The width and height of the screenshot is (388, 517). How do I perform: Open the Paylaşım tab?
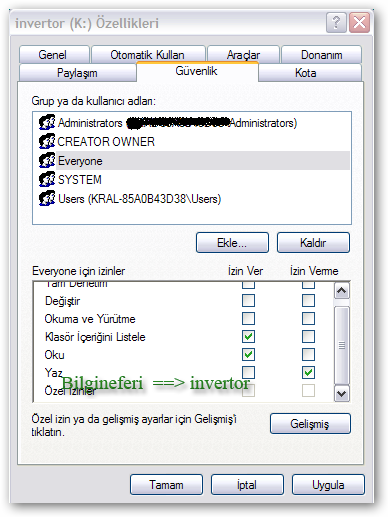[x=77, y=73]
